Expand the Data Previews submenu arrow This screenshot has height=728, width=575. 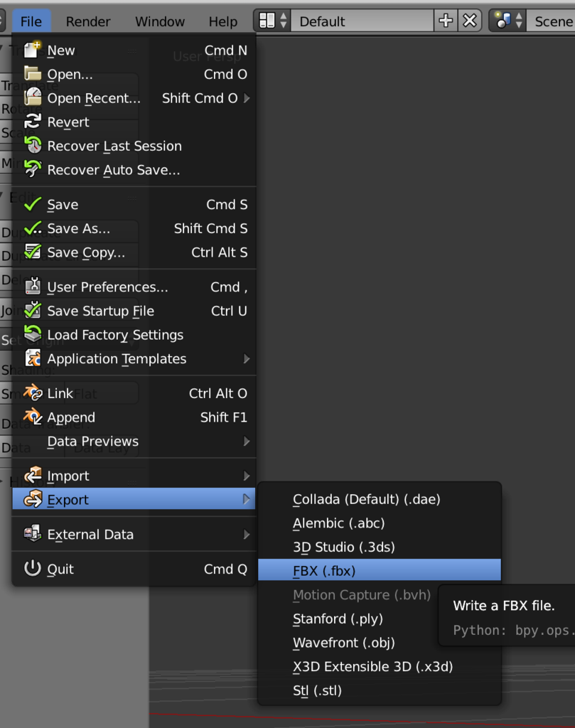247,441
